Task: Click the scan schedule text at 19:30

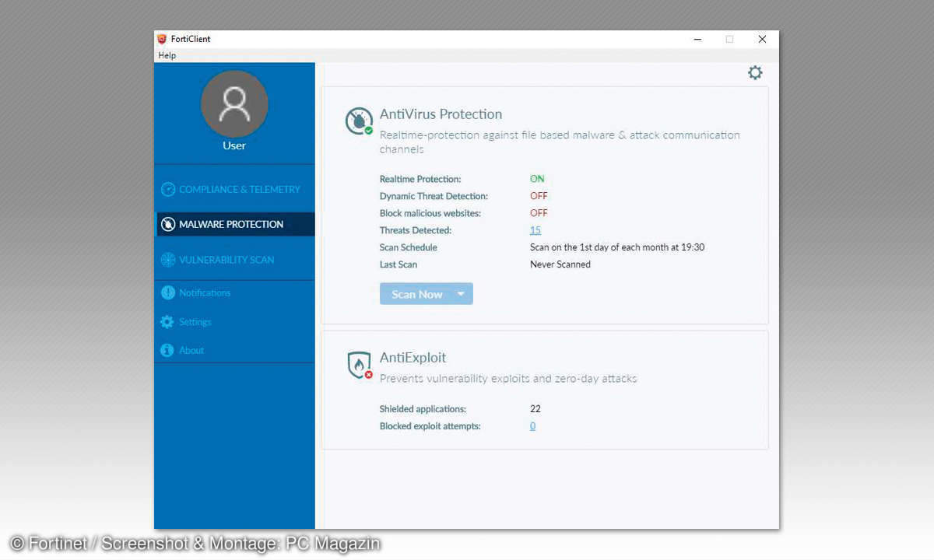Action: click(x=617, y=247)
